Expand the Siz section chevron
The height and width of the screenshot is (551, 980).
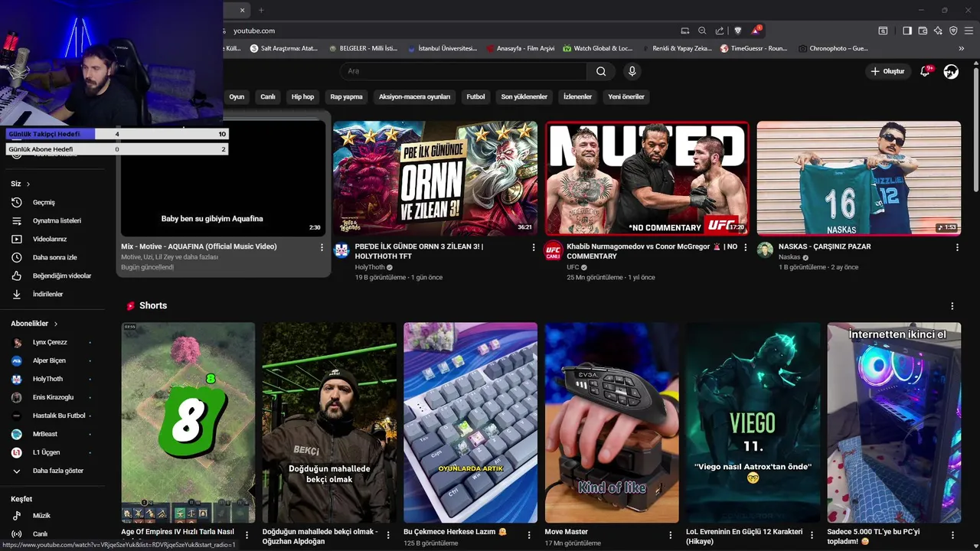pyautogui.click(x=28, y=184)
